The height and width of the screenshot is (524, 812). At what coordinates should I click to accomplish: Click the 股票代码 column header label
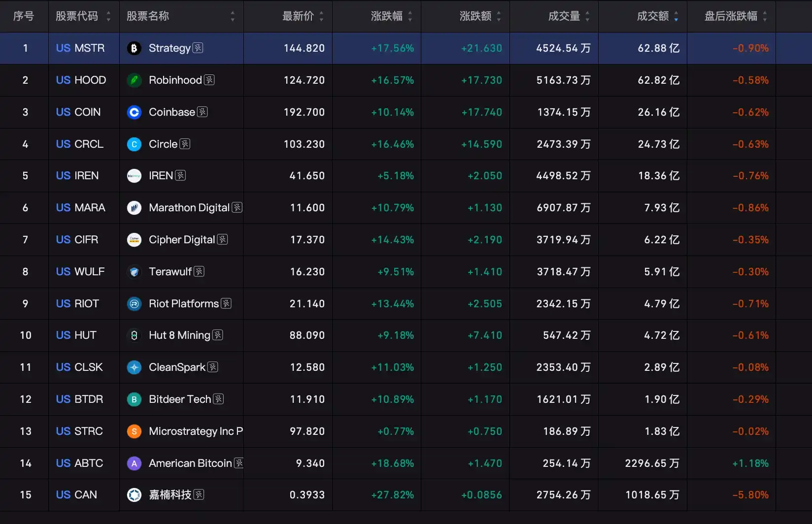coord(77,16)
